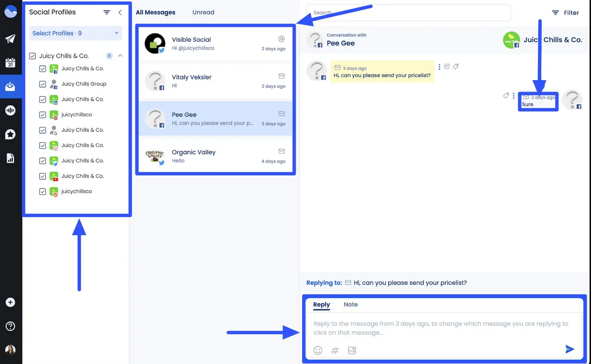Open the Listening waveform section

point(10,110)
